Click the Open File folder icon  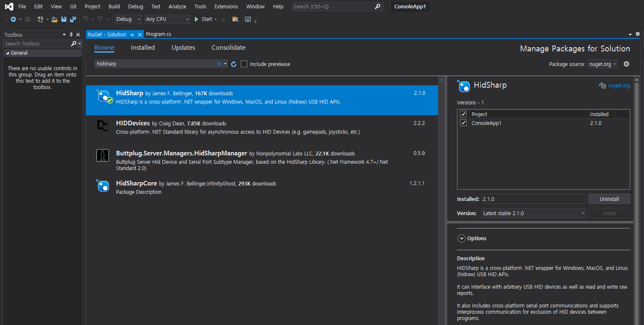pyautogui.click(x=54, y=19)
